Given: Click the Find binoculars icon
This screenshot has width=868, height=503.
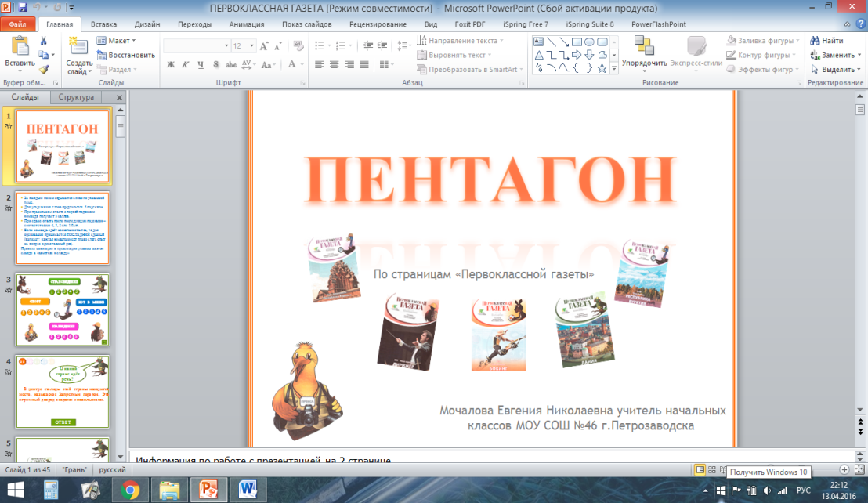Looking at the screenshot, I should 814,41.
